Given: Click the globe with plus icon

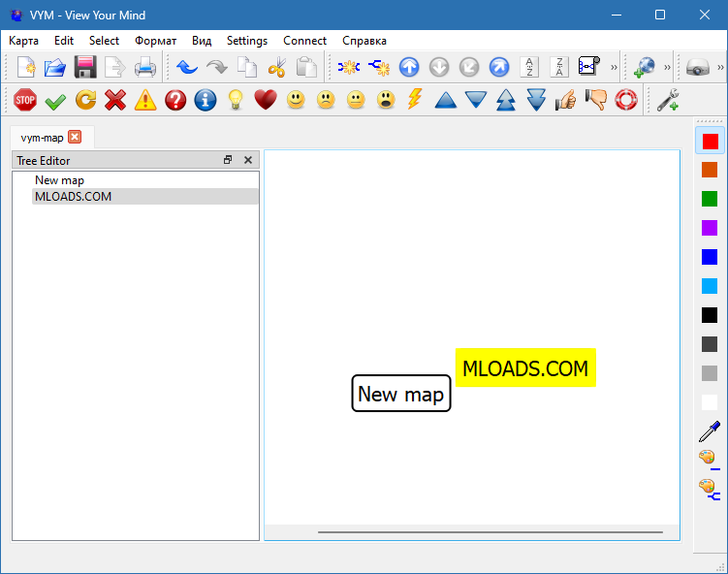Looking at the screenshot, I should [x=645, y=67].
